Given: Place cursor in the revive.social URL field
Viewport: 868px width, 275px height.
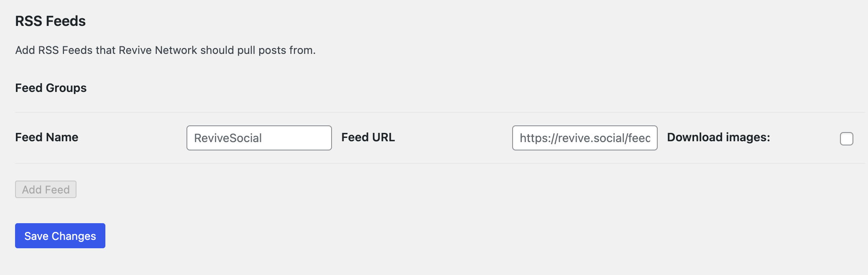Looking at the screenshot, I should click(585, 138).
